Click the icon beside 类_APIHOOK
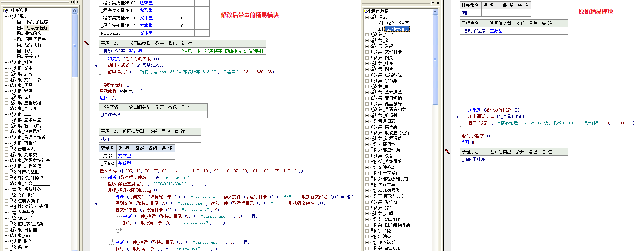The width and height of the screenshot is (644, 251). pyautogui.click(x=374, y=248)
